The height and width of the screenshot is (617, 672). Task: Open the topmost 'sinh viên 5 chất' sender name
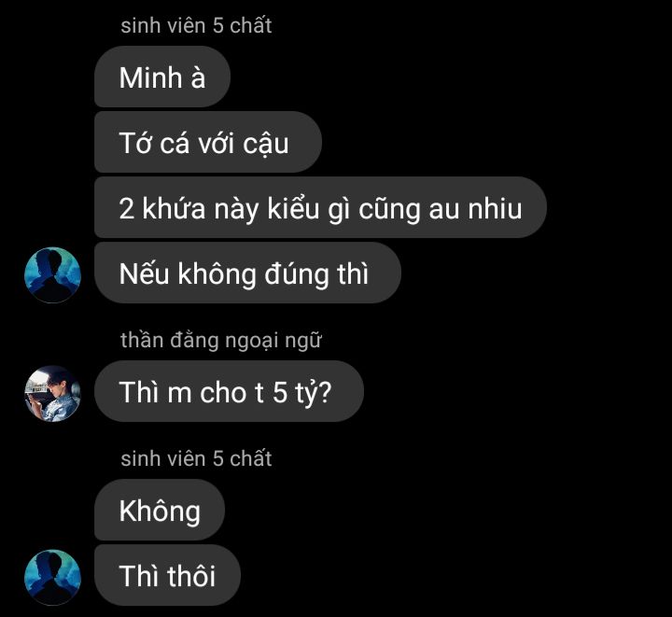point(196,25)
